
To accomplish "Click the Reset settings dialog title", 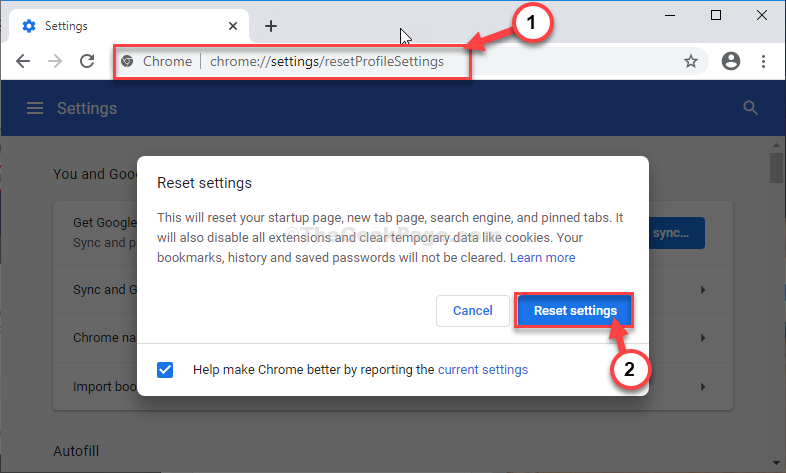I will click(205, 183).
